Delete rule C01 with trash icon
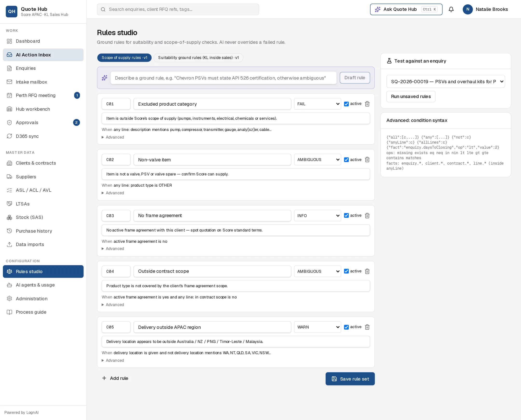Screen dimensions: 521x420 tap(367, 104)
